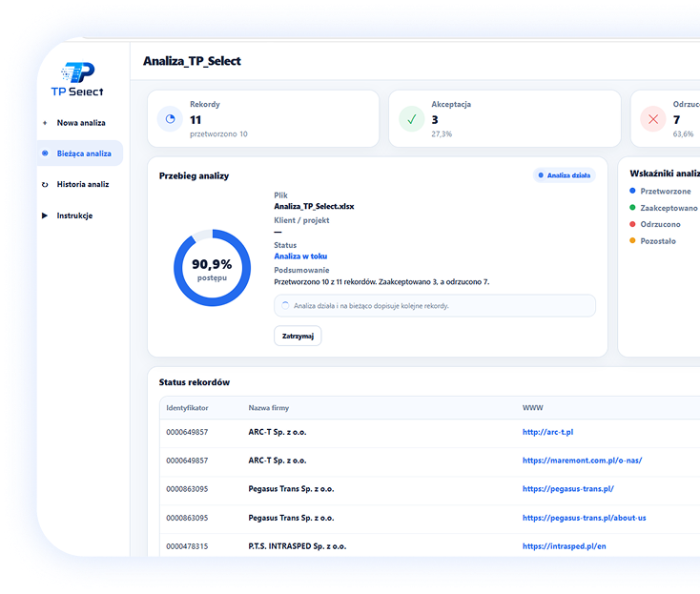Click identifier 0000478315
This screenshot has height=594, width=700.
click(x=187, y=546)
